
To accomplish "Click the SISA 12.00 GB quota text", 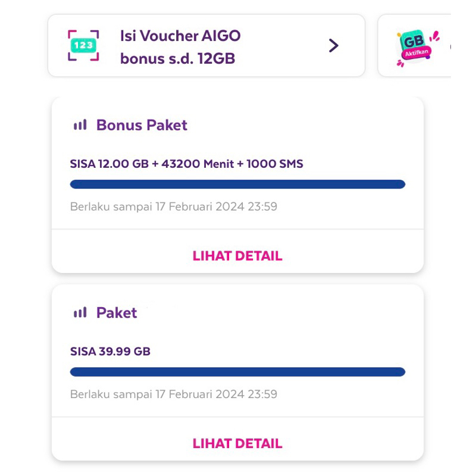I will pyautogui.click(x=109, y=164).
